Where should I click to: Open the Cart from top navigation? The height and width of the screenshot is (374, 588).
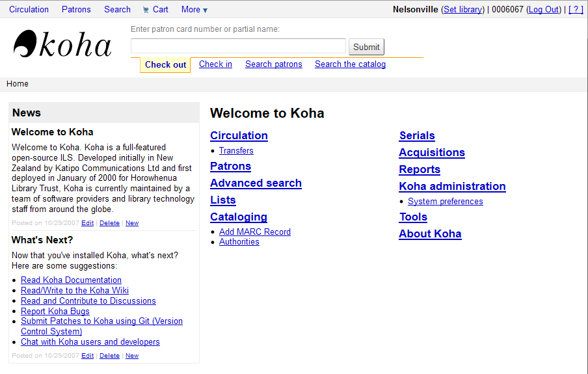(x=160, y=9)
